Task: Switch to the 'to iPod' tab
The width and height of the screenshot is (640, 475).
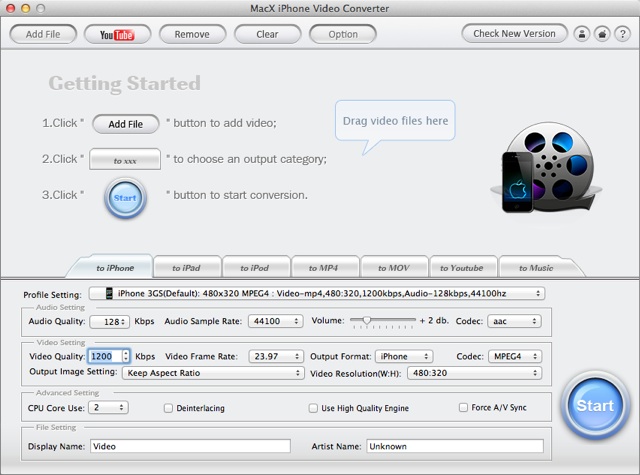Action: pyautogui.click(x=255, y=268)
